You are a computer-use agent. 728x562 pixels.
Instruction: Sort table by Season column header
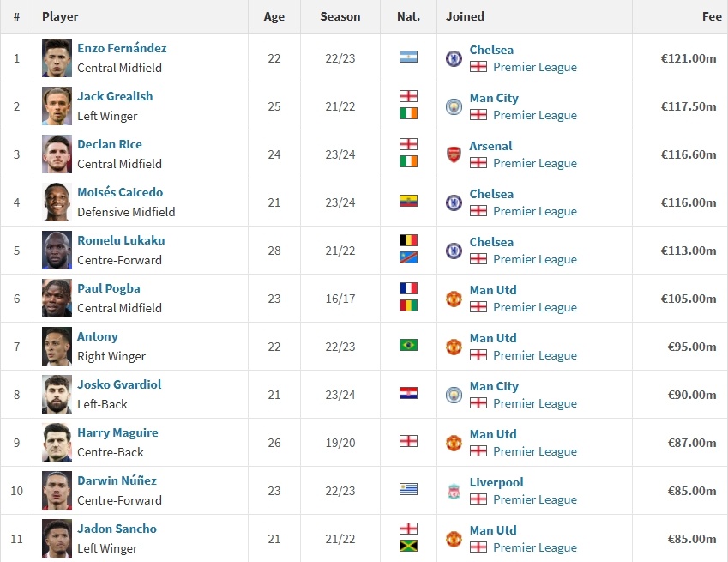[x=340, y=16]
